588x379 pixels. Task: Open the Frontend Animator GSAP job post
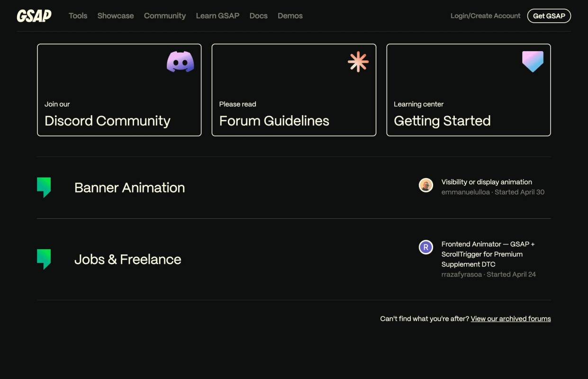click(x=488, y=254)
